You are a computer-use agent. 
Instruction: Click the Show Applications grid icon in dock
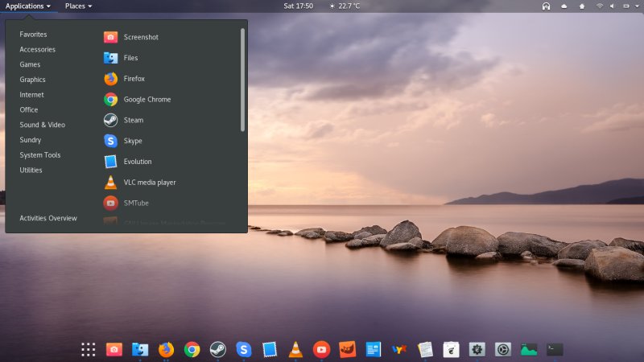tap(89, 349)
